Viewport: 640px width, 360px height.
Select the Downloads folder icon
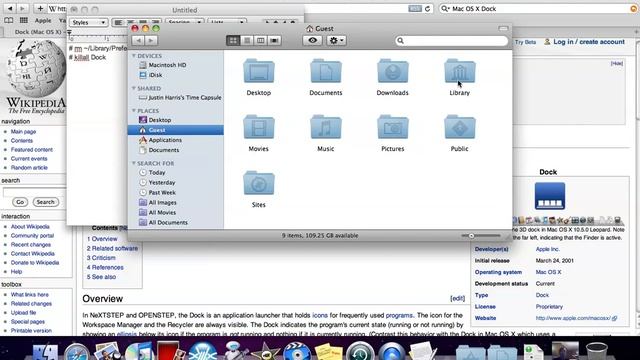pos(393,72)
